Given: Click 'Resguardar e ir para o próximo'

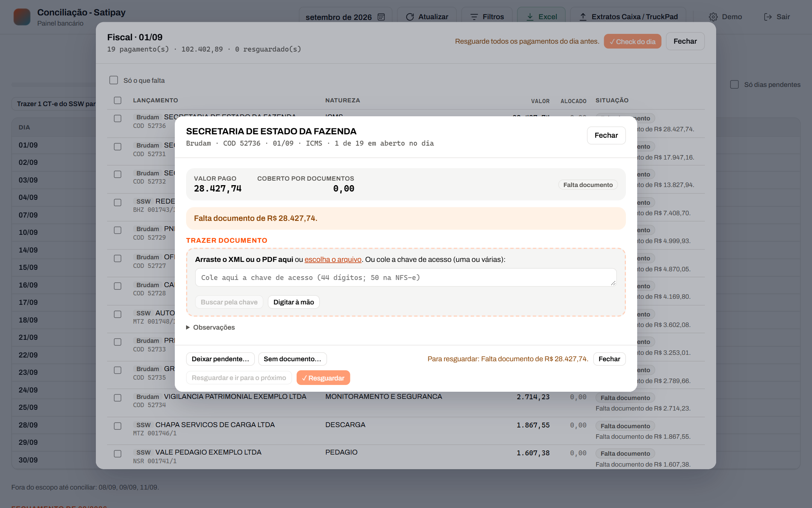Looking at the screenshot, I should [239, 378].
